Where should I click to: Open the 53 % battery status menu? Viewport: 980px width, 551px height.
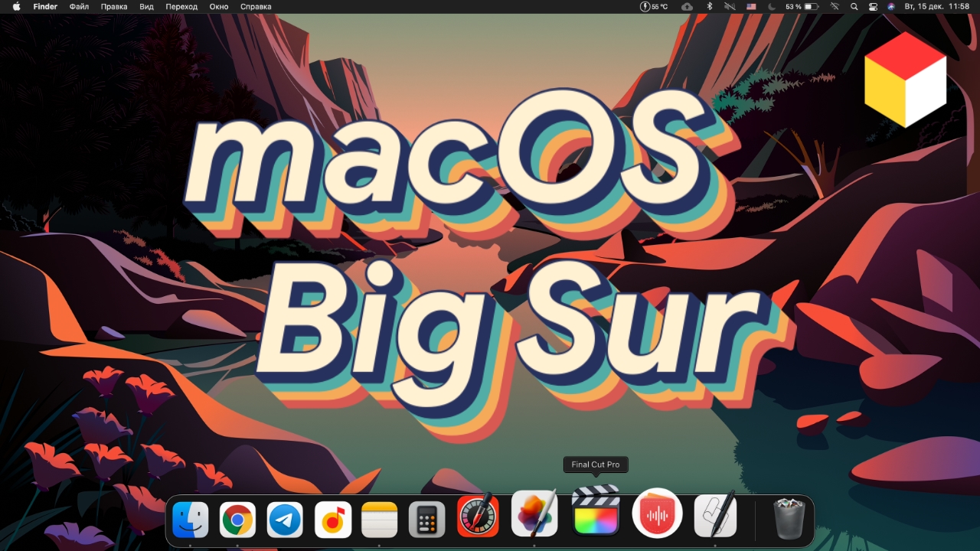click(803, 6)
